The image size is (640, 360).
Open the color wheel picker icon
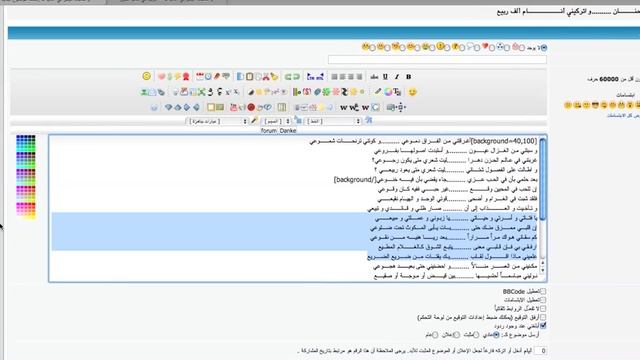point(388,92)
